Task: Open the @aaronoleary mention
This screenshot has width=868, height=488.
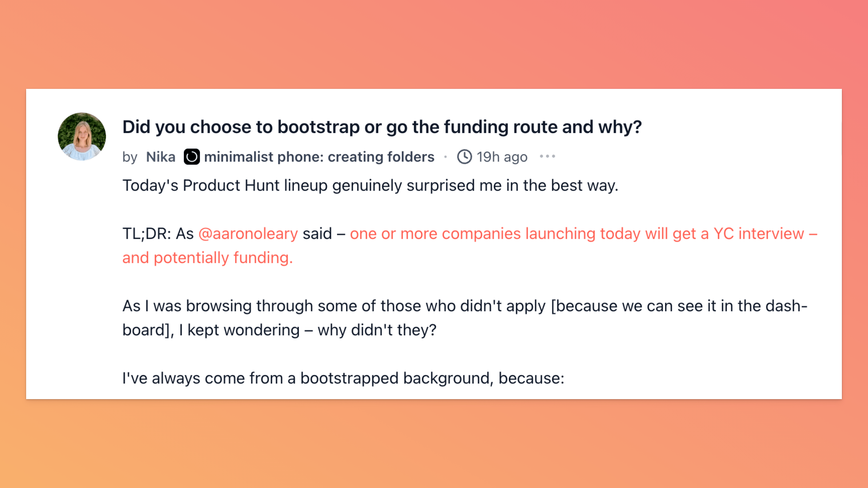Action: point(248,234)
